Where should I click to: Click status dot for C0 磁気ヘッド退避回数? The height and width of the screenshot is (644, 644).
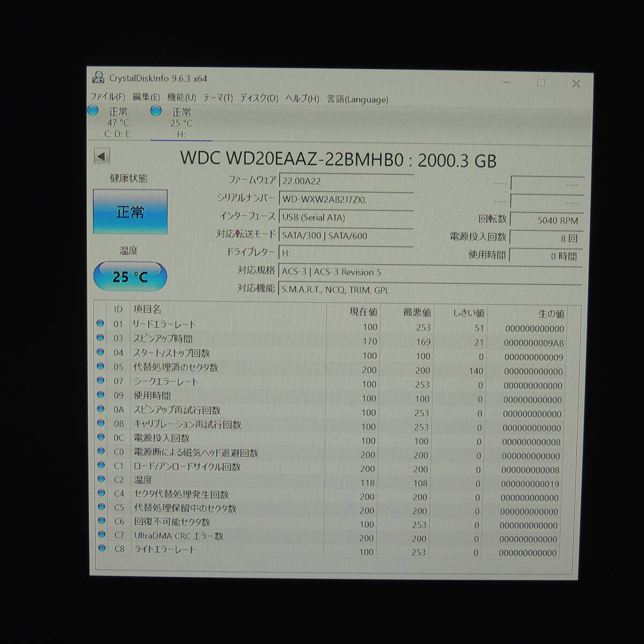(x=101, y=452)
